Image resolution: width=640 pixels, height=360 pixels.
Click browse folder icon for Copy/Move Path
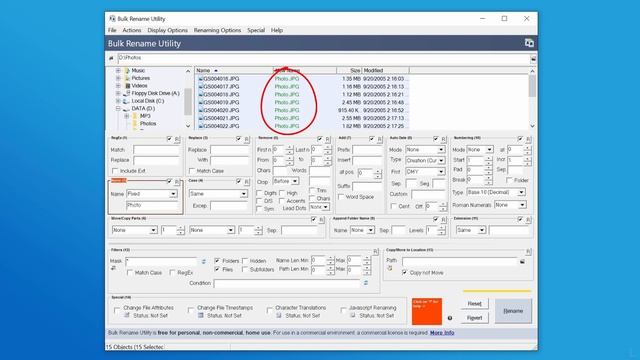522,261
